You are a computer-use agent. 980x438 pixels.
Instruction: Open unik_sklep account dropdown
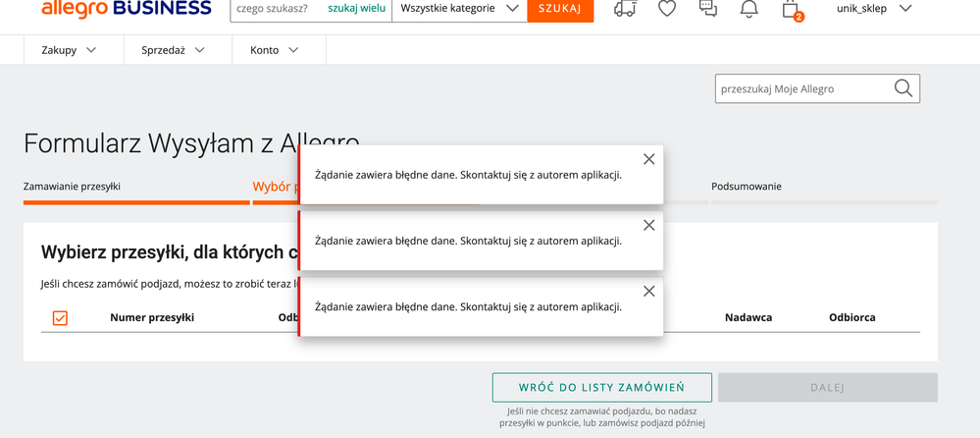coord(873,9)
